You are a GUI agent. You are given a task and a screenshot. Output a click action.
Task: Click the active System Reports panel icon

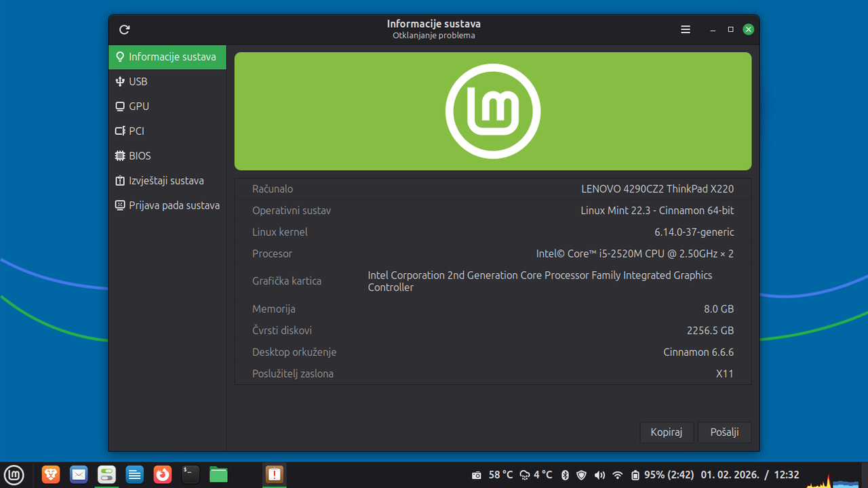(x=275, y=474)
